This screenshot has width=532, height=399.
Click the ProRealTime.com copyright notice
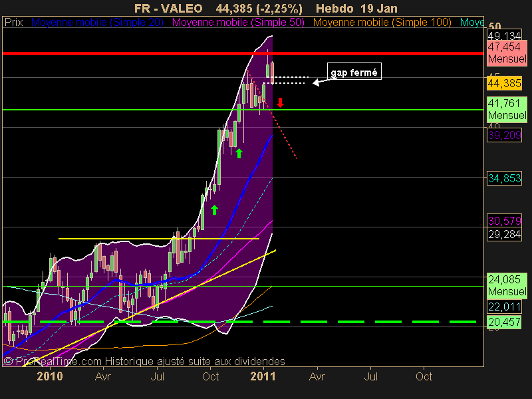(x=144, y=361)
